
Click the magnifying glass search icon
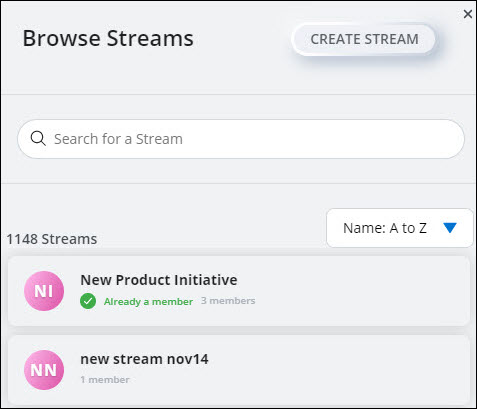point(38,138)
